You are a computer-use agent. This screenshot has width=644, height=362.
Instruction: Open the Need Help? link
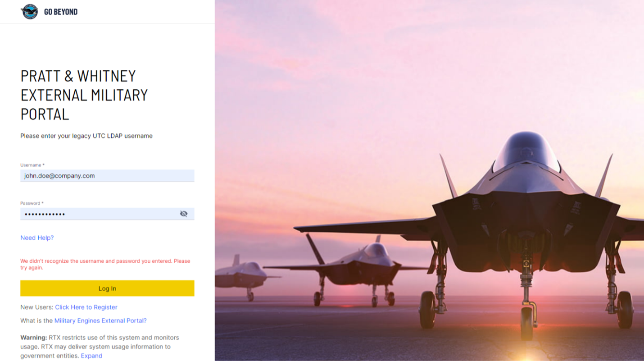tap(37, 238)
